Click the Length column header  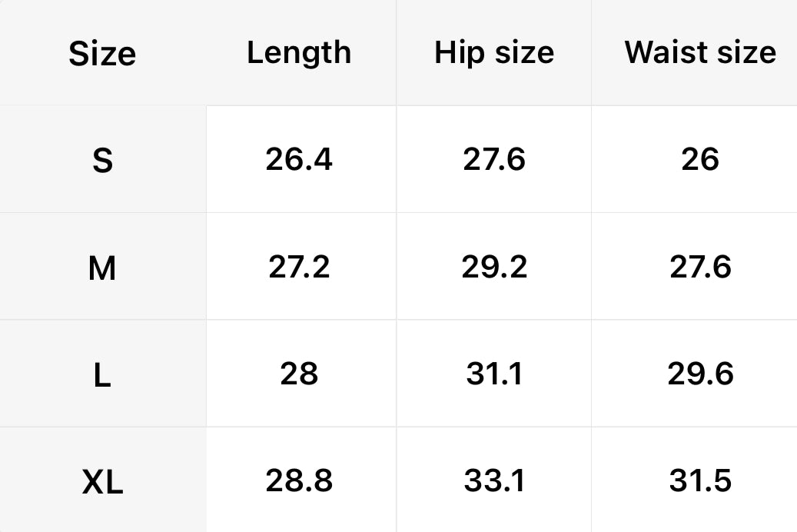coord(299,52)
